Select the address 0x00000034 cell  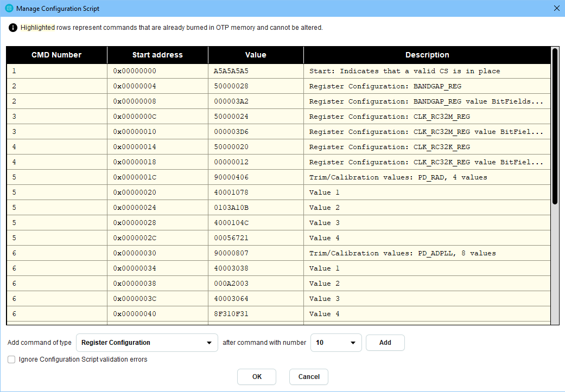coord(157,268)
